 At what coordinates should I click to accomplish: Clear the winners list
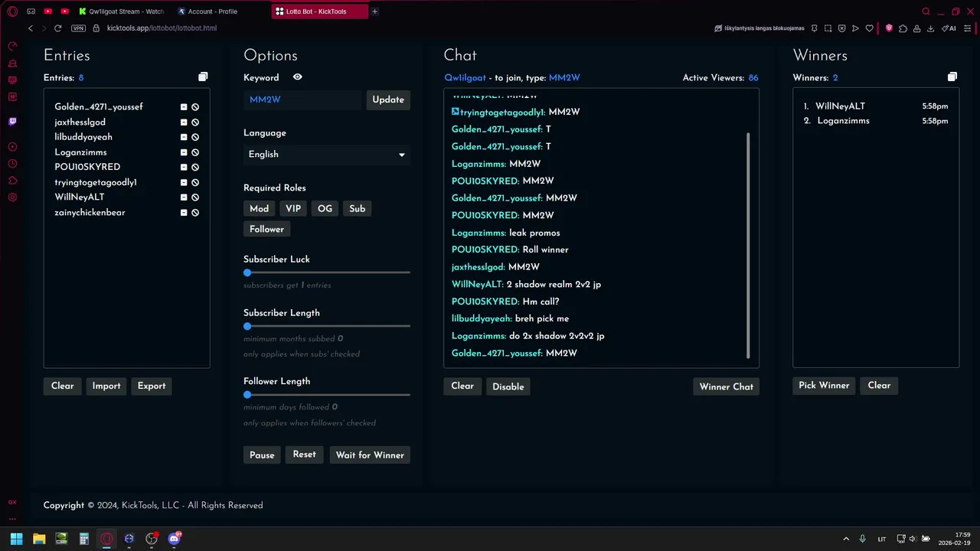(879, 386)
